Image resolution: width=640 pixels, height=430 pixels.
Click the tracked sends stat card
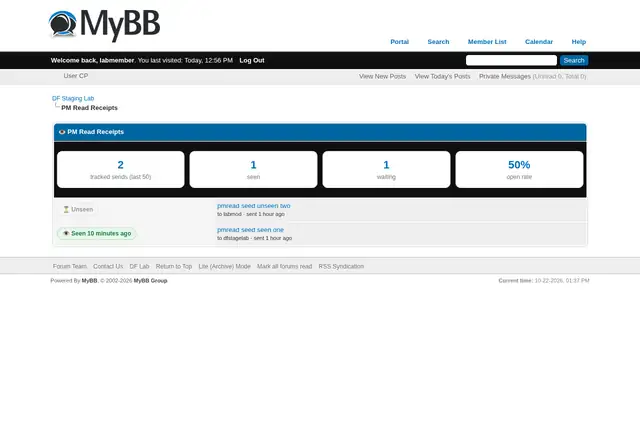120,170
